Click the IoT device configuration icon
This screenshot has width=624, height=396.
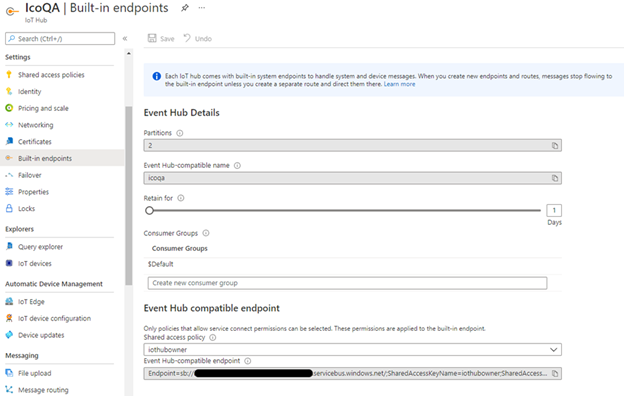9,318
